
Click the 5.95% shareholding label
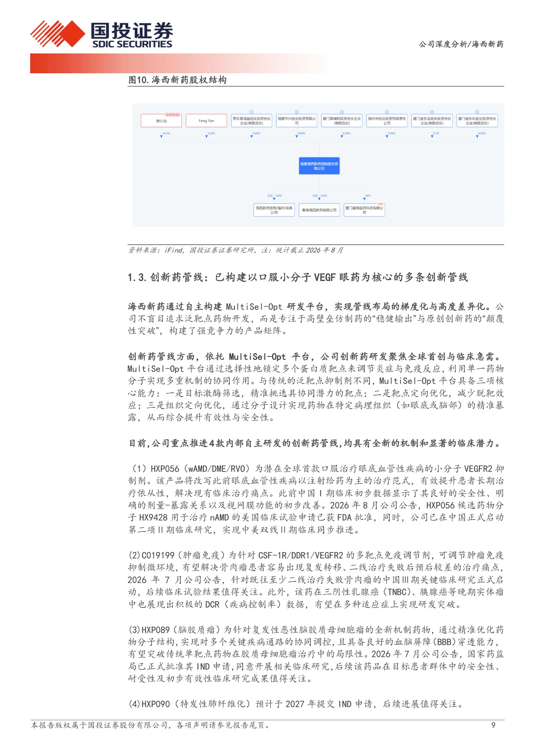(391, 134)
